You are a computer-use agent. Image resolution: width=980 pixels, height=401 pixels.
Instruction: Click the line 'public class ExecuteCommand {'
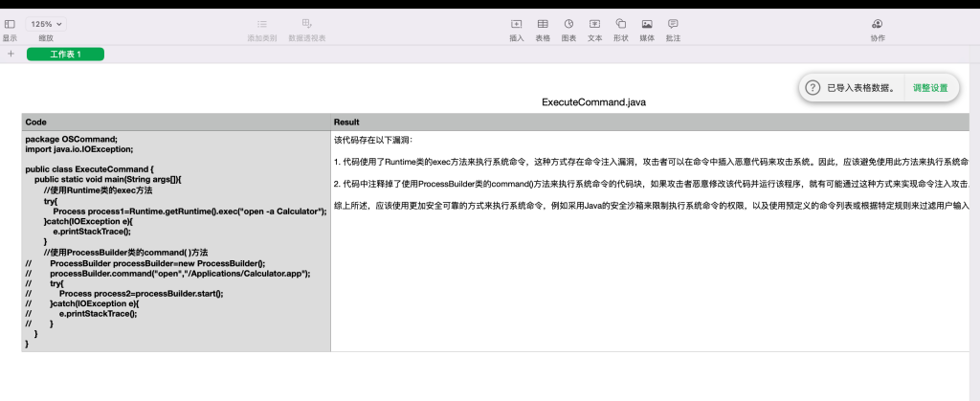tap(89, 168)
